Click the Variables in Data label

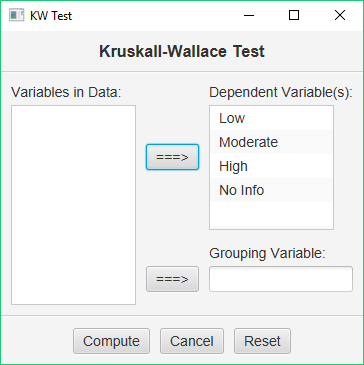(x=66, y=92)
